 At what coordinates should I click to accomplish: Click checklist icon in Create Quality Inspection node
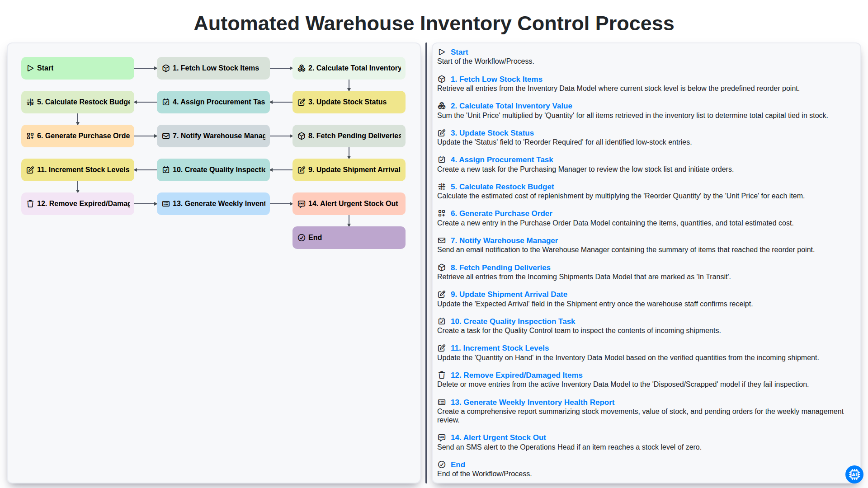click(166, 170)
